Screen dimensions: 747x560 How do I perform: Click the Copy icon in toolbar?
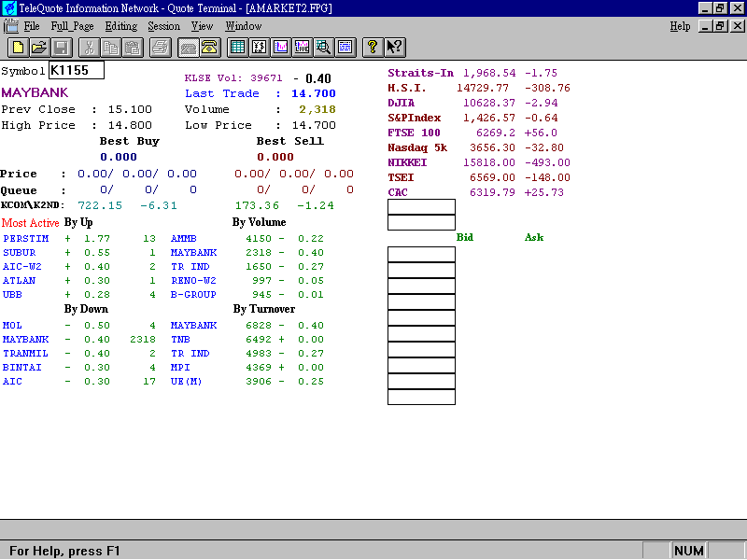point(111,48)
